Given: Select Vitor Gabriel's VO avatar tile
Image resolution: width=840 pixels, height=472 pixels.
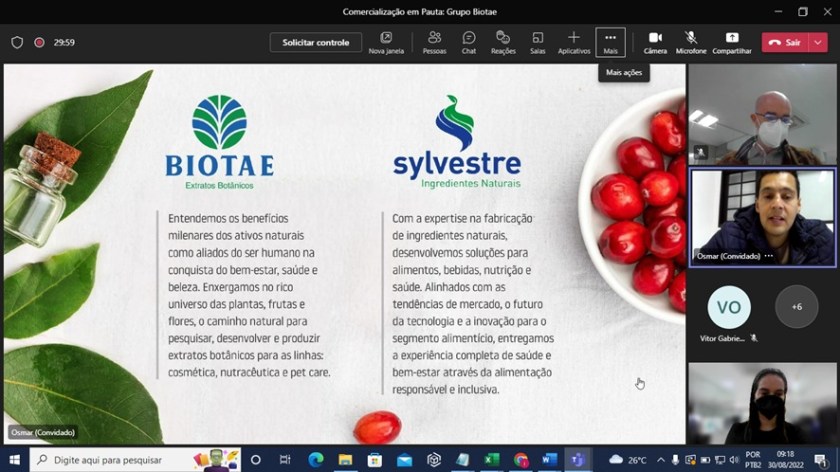Looking at the screenshot, I should tap(729, 307).
